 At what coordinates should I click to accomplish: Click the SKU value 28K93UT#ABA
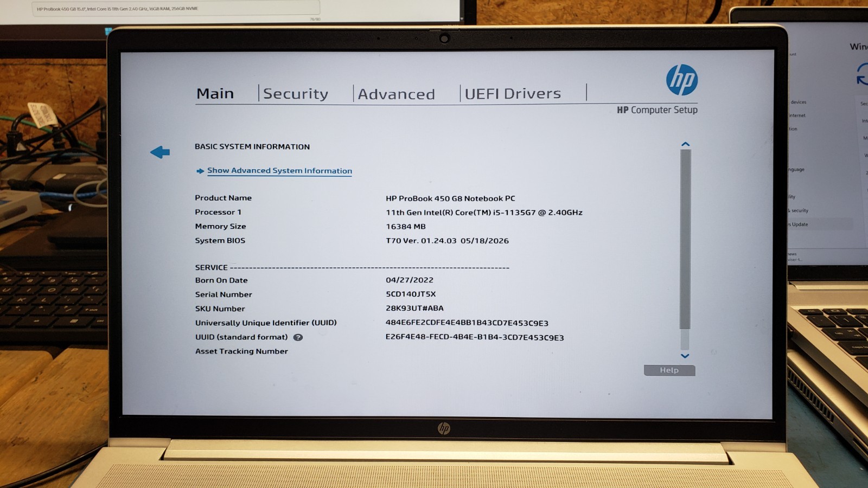click(x=414, y=308)
